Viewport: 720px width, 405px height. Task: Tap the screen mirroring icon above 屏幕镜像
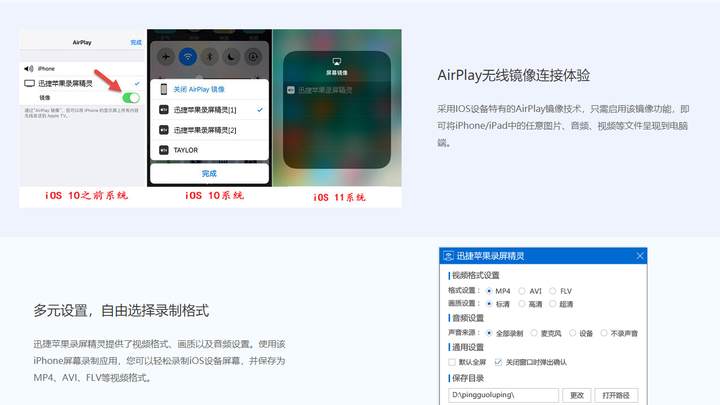[337, 62]
